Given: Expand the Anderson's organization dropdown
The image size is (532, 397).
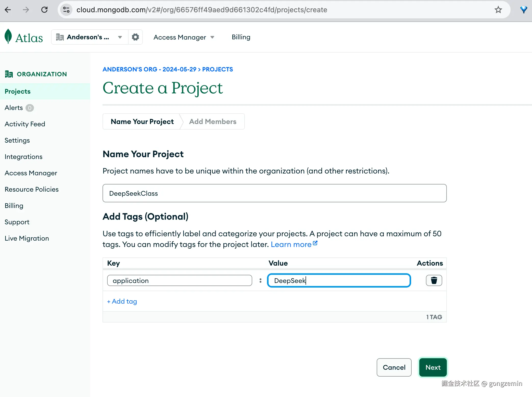Looking at the screenshot, I should (x=120, y=37).
